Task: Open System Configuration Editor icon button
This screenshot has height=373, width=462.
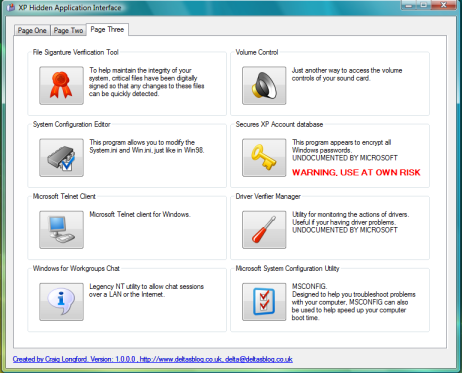Action: pyautogui.click(x=61, y=157)
